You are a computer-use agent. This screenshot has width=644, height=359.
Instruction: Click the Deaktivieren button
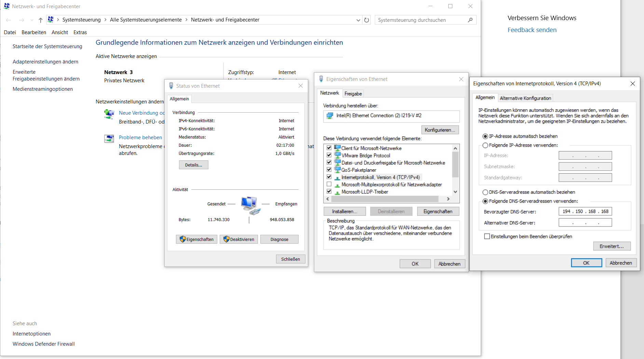(239, 239)
